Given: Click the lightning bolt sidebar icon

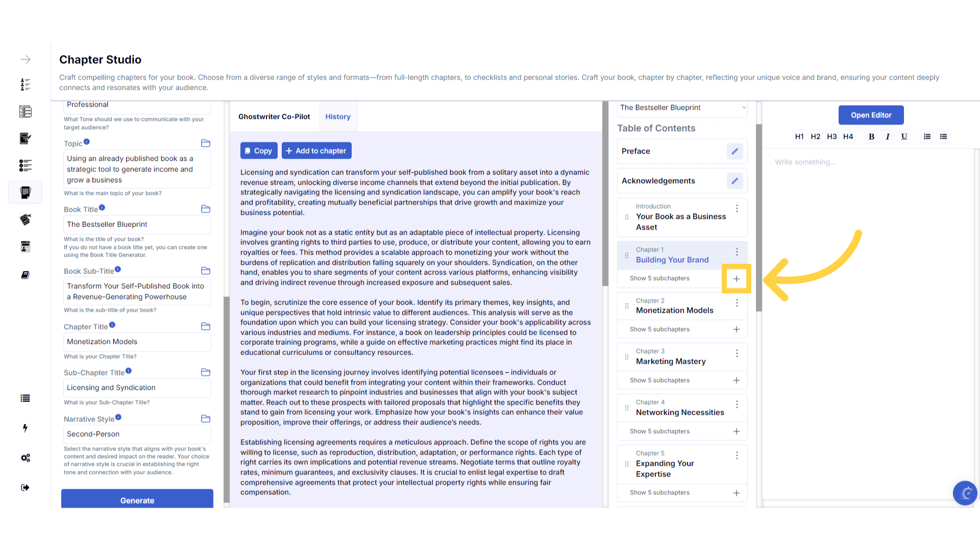Looking at the screenshot, I should 25,428.
